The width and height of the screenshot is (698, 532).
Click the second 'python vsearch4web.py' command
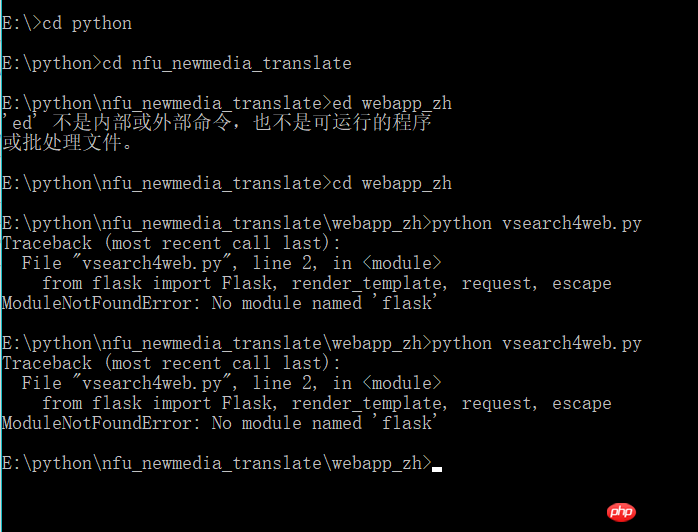[x=537, y=344]
